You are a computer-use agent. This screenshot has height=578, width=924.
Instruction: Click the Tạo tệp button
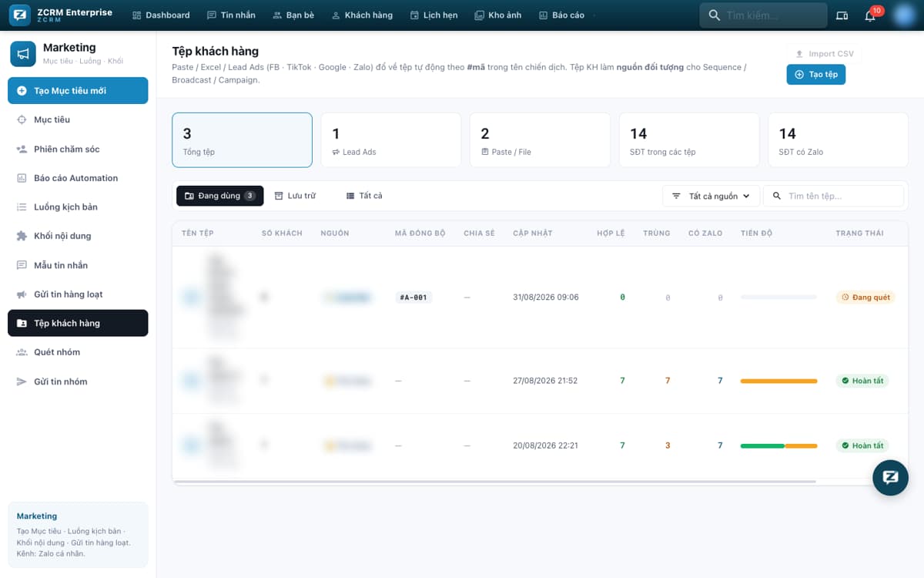coord(815,74)
